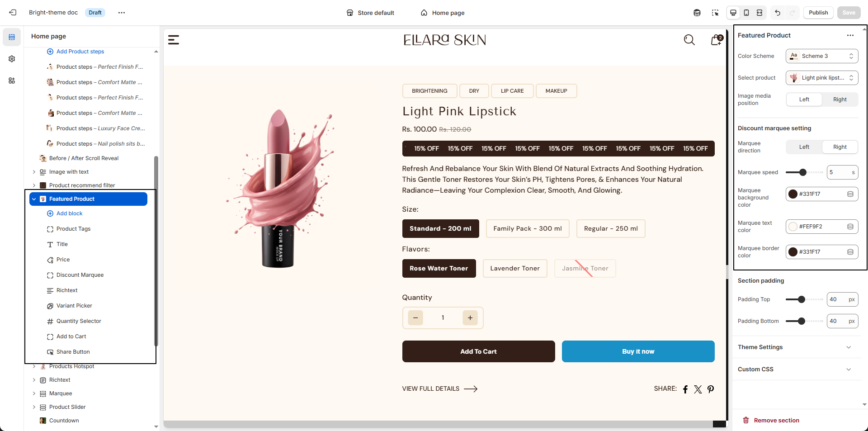Screen dimensions: 868x431
Task: Expand Image with text section
Action: 34,172
